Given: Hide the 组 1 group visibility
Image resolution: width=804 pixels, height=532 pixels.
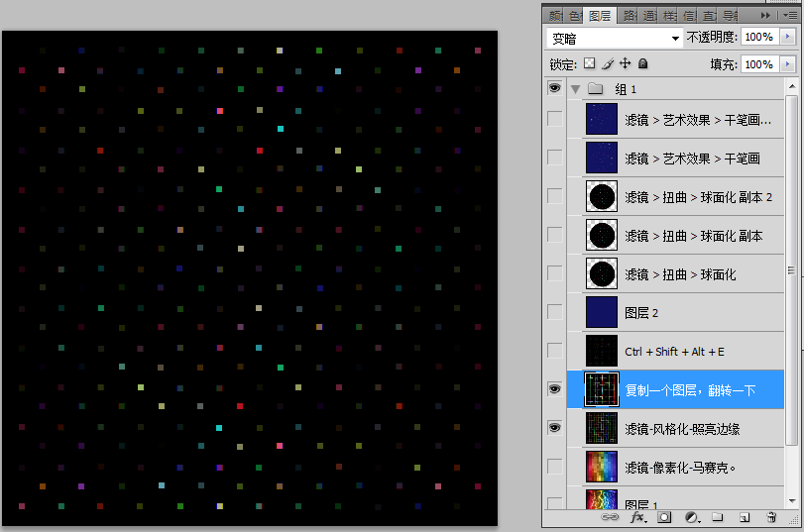Looking at the screenshot, I should tap(554, 89).
